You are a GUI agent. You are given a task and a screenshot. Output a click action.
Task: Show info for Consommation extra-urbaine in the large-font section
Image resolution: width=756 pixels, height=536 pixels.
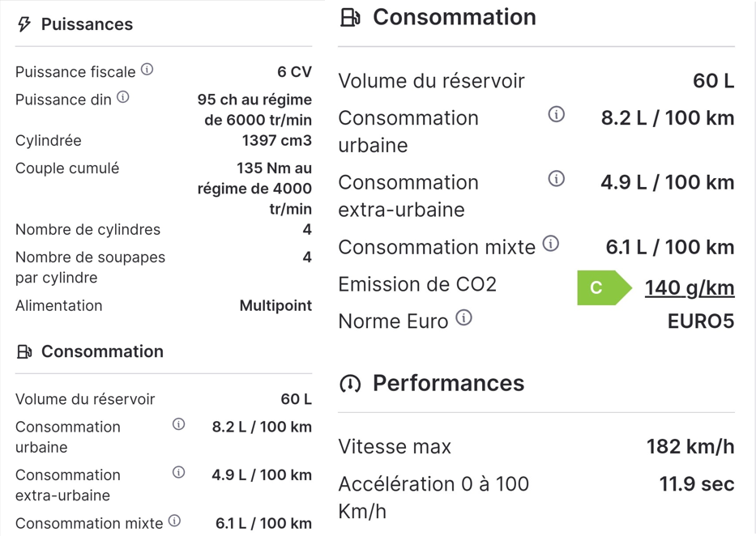pos(557,179)
